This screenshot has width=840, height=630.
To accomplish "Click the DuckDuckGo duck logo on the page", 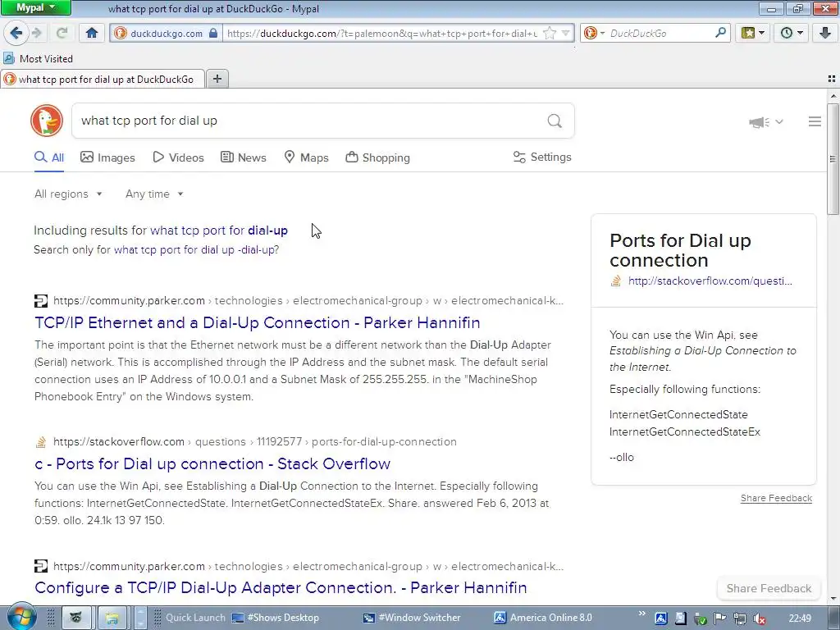I will [x=47, y=121].
